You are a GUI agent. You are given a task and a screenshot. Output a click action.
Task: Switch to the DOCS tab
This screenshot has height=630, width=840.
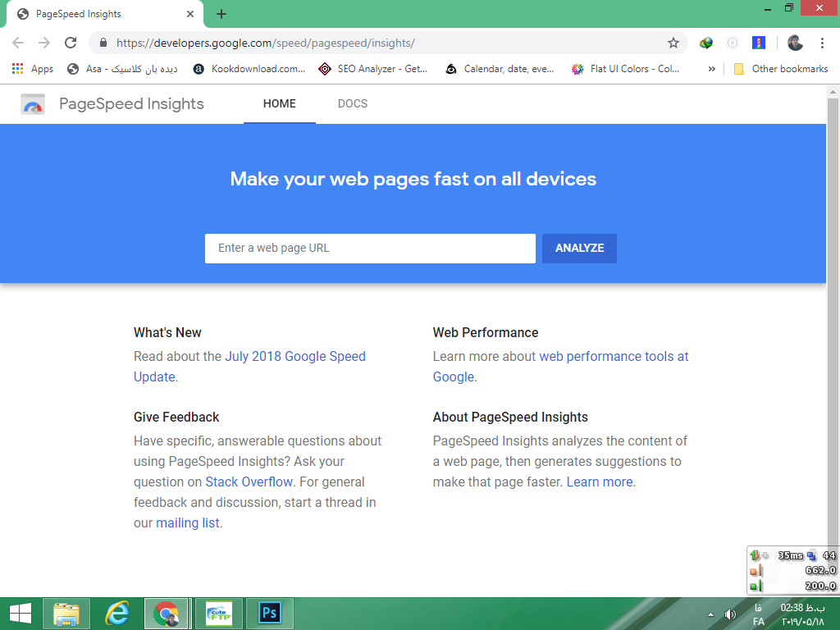353,104
